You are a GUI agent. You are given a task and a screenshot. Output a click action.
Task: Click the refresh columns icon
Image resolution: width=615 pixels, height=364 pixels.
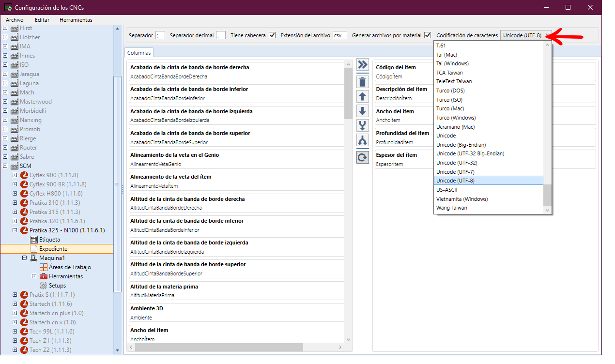tap(362, 157)
